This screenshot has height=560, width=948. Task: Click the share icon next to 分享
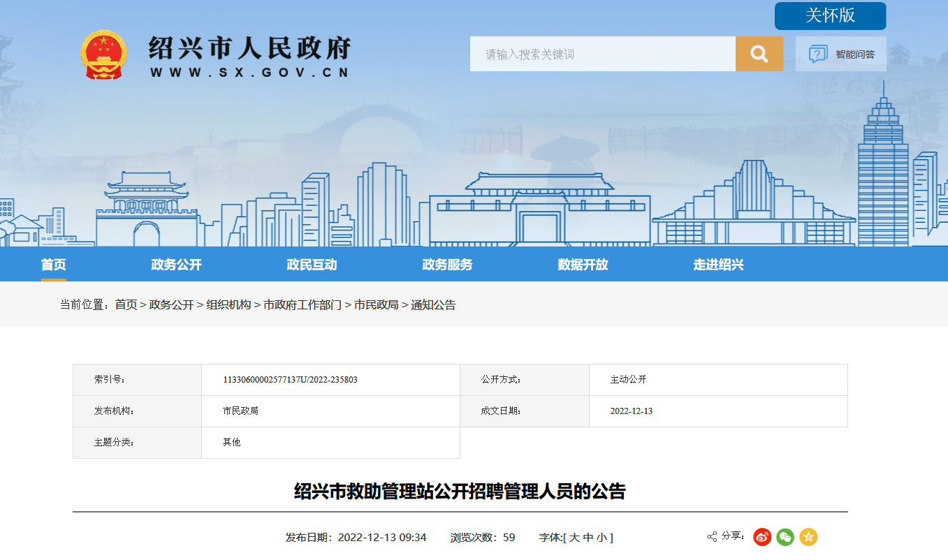pyautogui.click(x=712, y=537)
